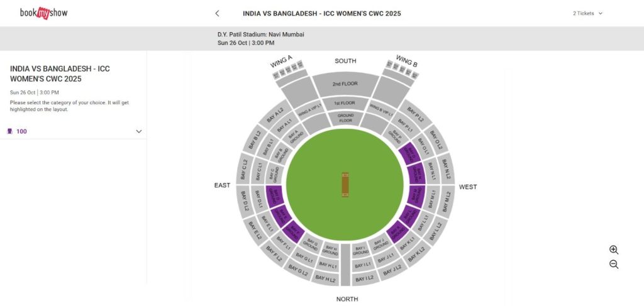The height and width of the screenshot is (306, 644).
Task: Click the 2nd FLOOR south stand
Action: tap(345, 85)
